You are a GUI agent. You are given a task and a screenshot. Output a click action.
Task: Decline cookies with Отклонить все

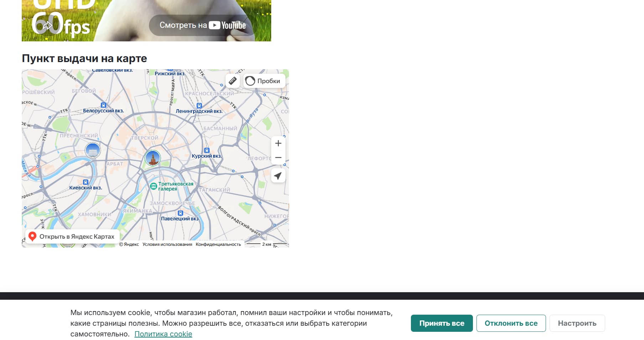(x=511, y=323)
